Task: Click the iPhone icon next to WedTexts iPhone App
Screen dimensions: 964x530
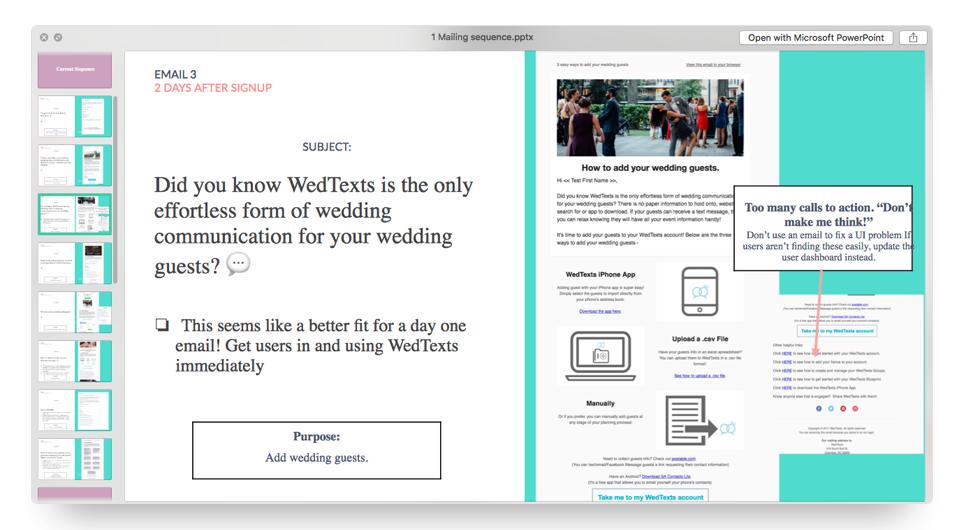Action: tap(700, 291)
